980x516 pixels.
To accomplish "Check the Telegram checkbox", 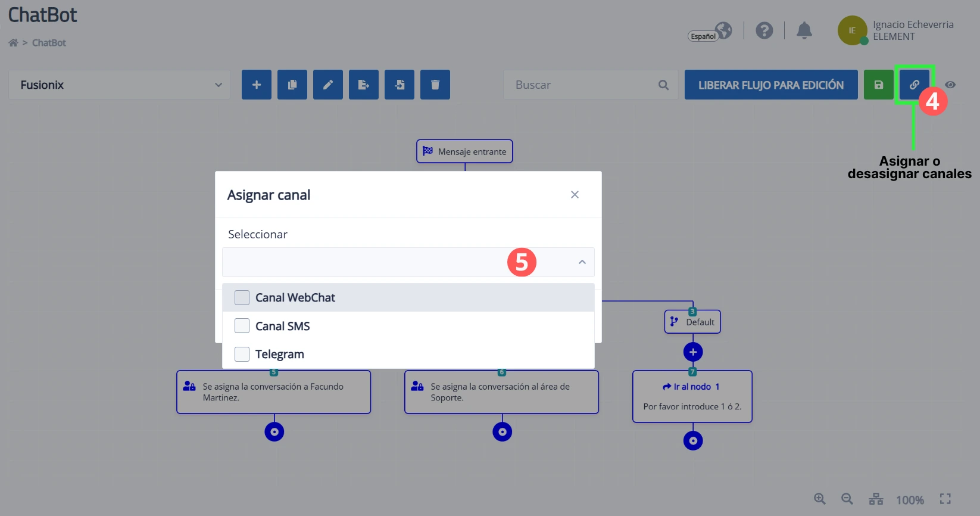I will [242, 354].
